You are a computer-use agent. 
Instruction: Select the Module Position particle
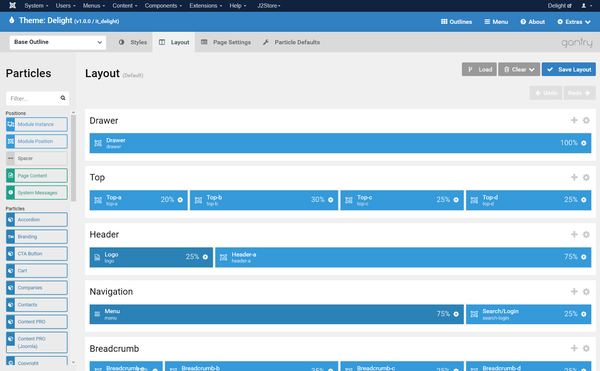click(x=37, y=141)
